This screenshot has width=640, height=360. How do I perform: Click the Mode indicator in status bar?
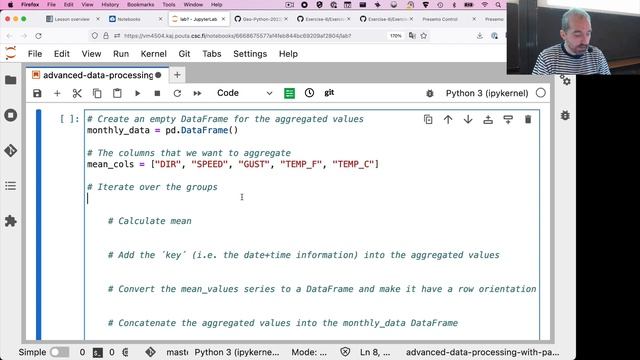coord(309,352)
